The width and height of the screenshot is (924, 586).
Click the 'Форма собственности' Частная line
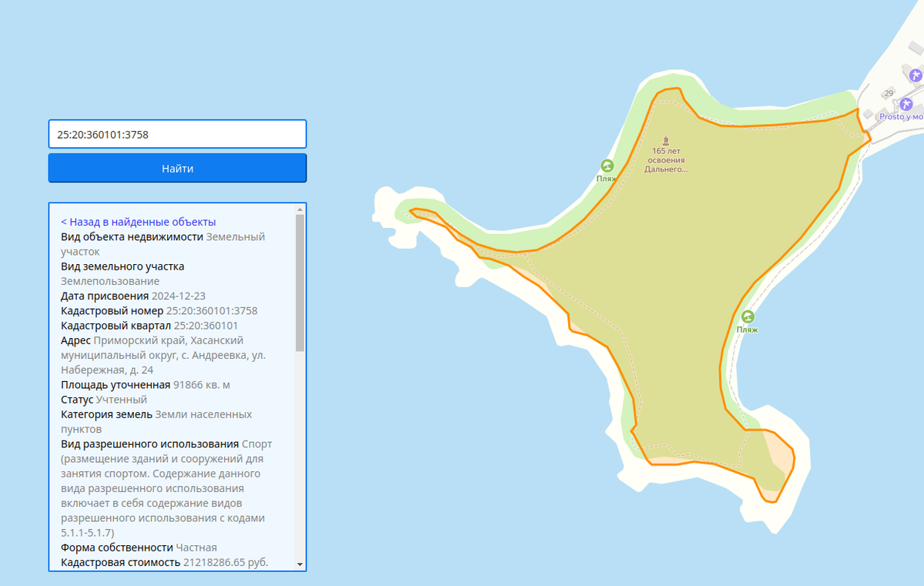(139, 547)
